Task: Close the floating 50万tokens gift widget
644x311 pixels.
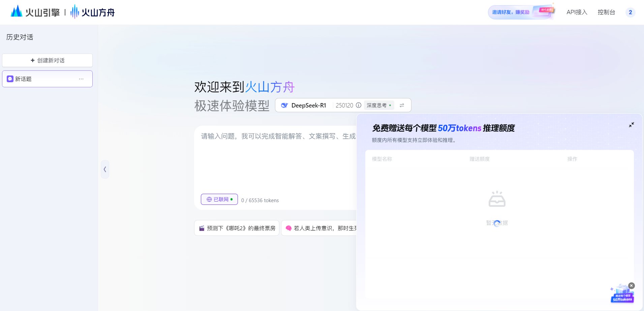Action: [x=632, y=286]
